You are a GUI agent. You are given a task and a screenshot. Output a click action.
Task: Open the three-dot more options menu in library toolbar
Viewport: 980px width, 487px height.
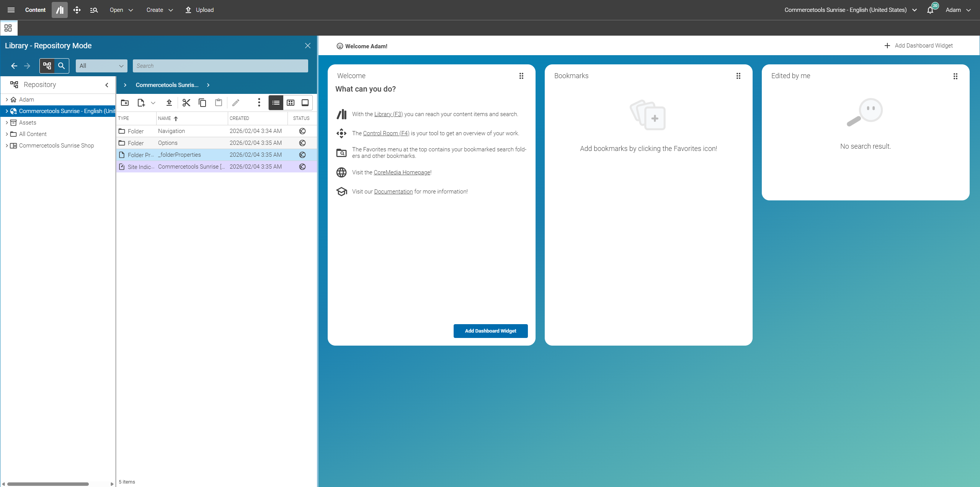point(259,103)
